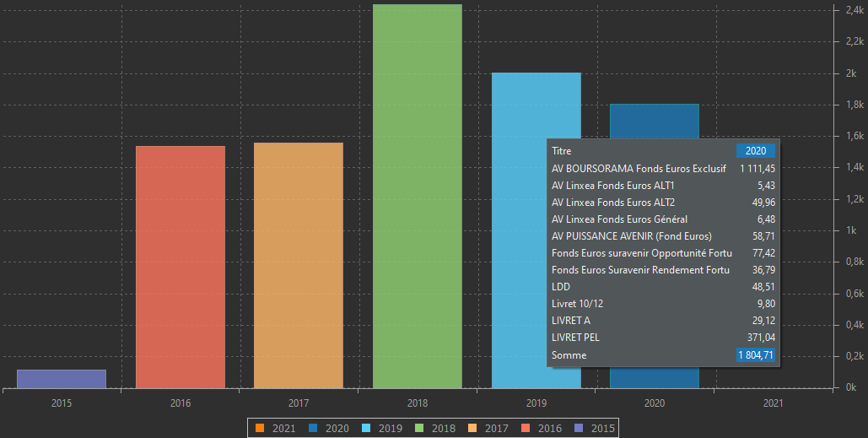Screen dimensions: 868x438
Task: Select the tall green 2018 bar
Action: click(x=418, y=197)
